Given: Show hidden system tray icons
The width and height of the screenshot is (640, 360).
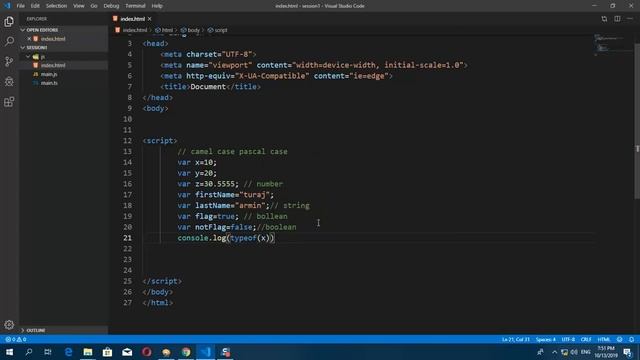Looking at the screenshot, I should tap(554, 352).
